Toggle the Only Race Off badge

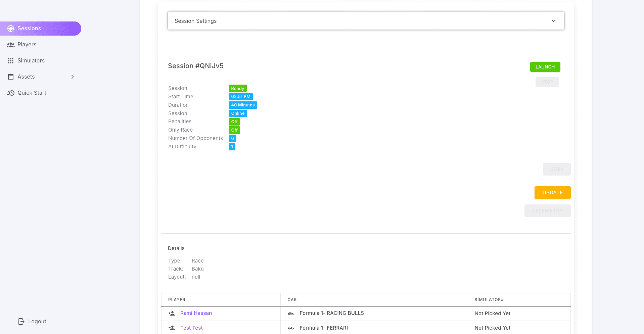[234, 130]
